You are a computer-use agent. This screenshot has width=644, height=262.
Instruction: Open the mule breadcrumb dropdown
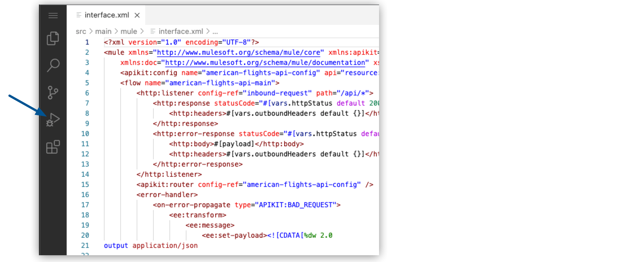pyautogui.click(x=129, y=31)
